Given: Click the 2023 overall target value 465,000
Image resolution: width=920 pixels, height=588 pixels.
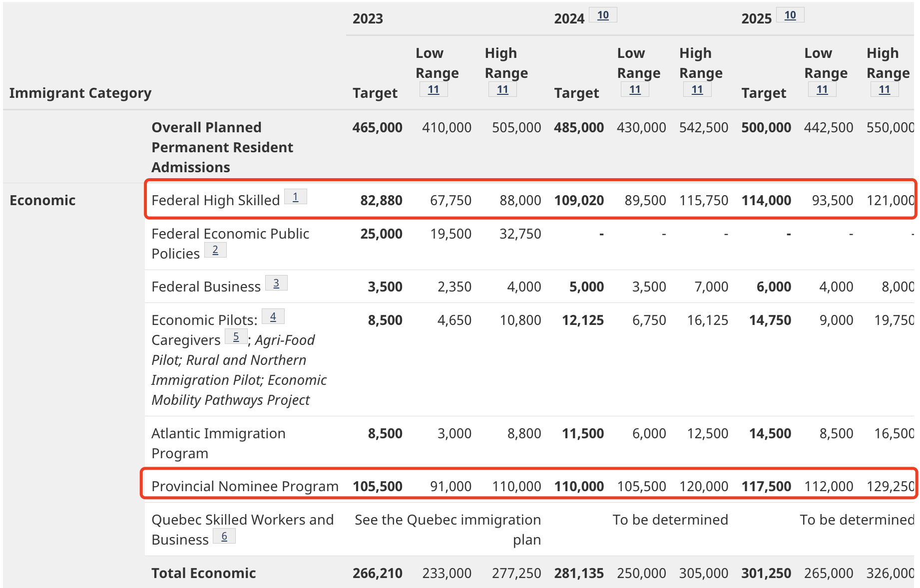Looking at the screenshot, I should tap(377, 128).
